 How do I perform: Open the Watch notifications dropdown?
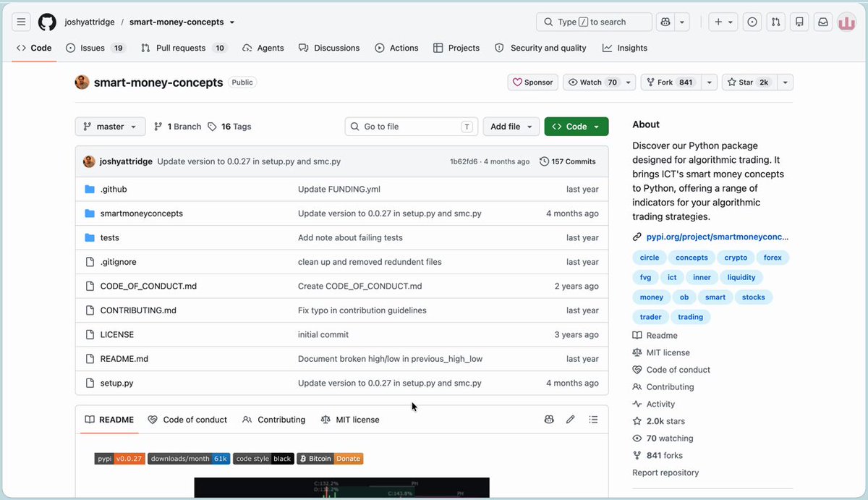click(x=600, y=82)
